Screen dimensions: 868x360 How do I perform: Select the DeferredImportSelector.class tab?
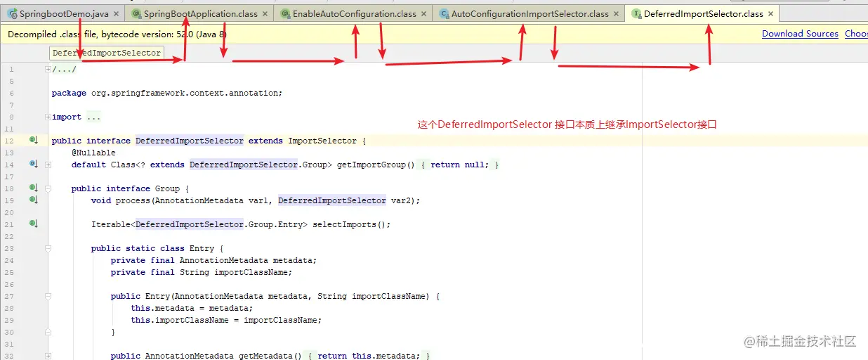point(704,14)
